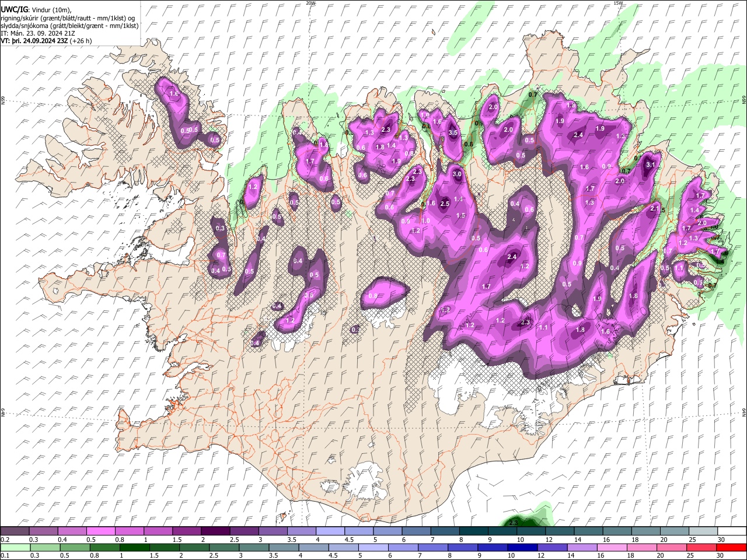This screenshot has width=747, height=560.
Task: Click the "2.1" snowfall value on the map
Action: coord(655,208)
